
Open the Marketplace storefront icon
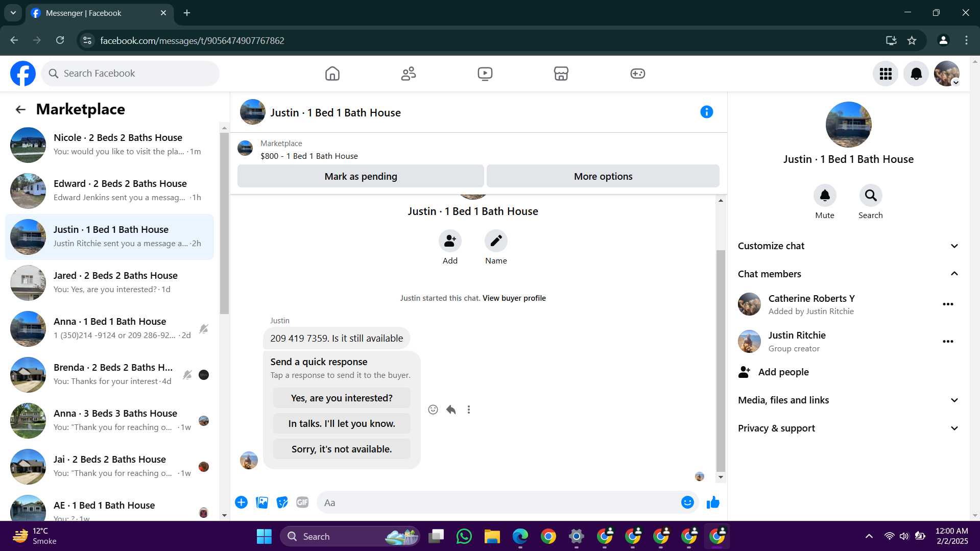(561, 74)
